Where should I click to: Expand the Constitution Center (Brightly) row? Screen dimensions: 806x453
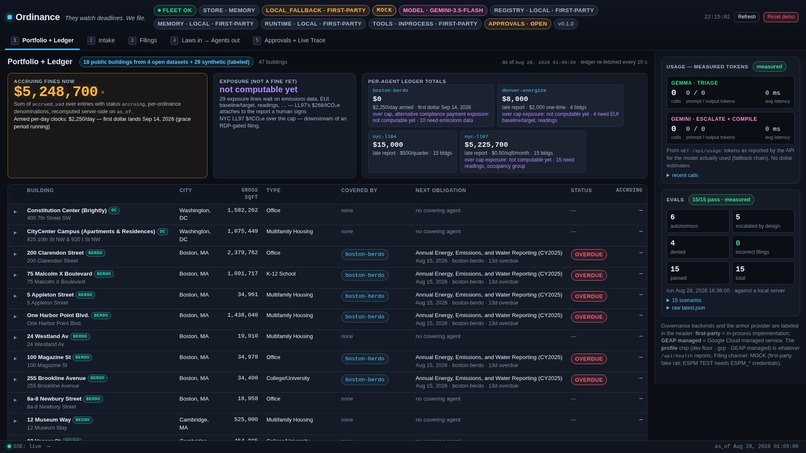15,211
